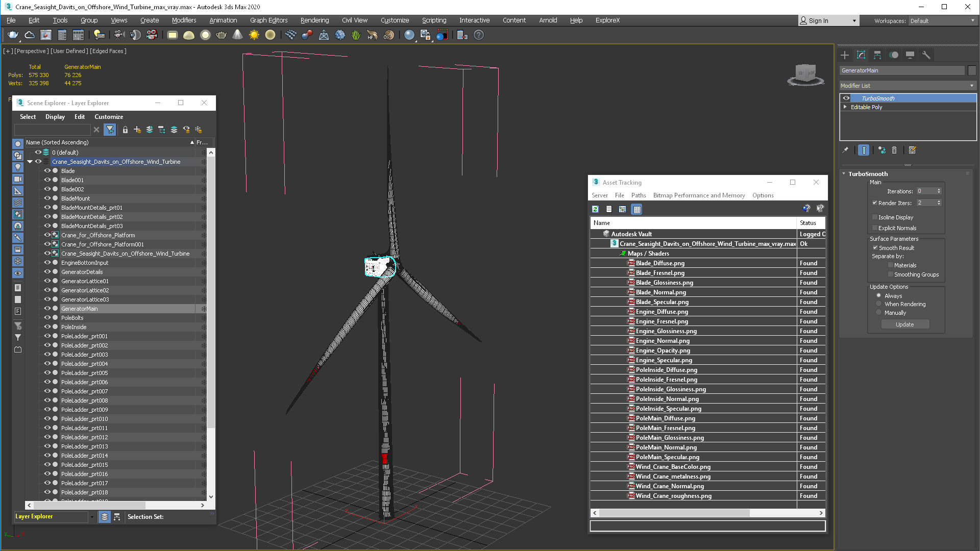
Task: Open the Motion panel icon
Action: [x=894, y=55]
